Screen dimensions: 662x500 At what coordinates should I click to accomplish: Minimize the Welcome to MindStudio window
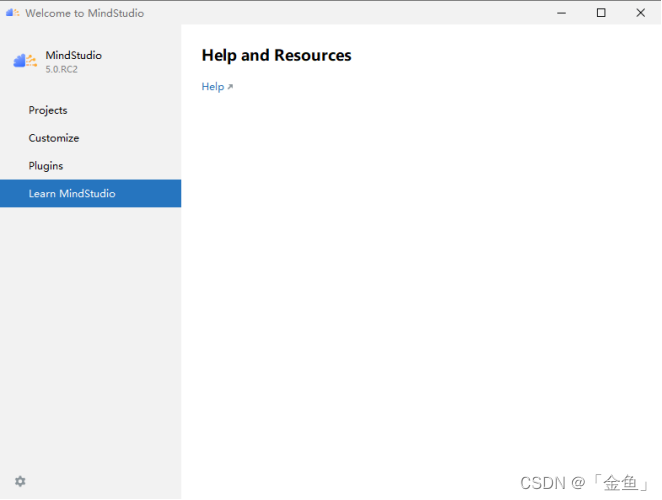pos(561,13)
